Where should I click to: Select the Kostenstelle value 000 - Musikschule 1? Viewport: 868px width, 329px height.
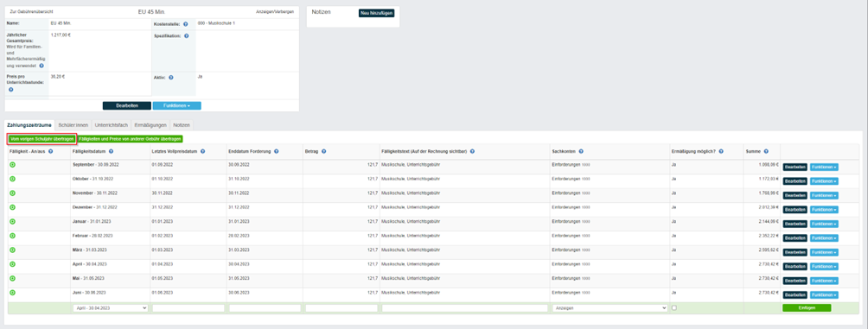[215, 23]
